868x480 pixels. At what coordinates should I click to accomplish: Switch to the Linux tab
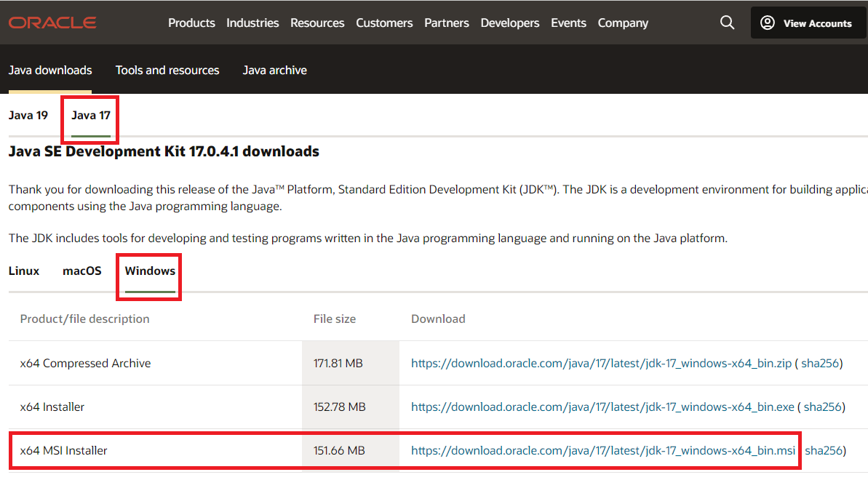point(24,271)
